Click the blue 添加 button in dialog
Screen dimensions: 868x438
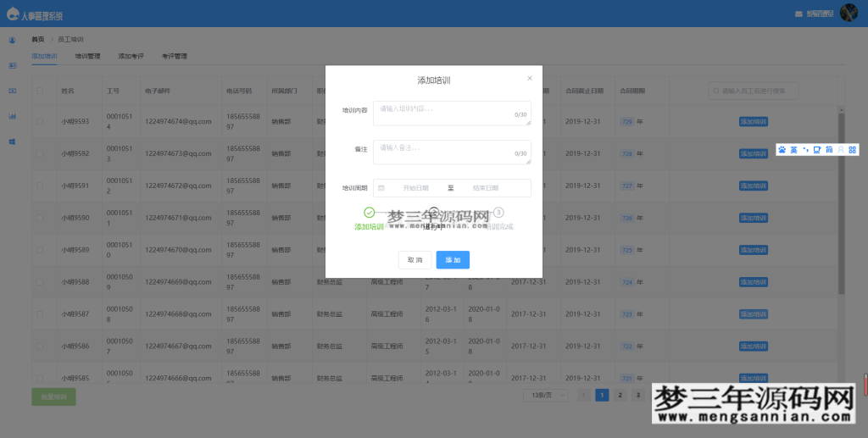click(453, 260)
